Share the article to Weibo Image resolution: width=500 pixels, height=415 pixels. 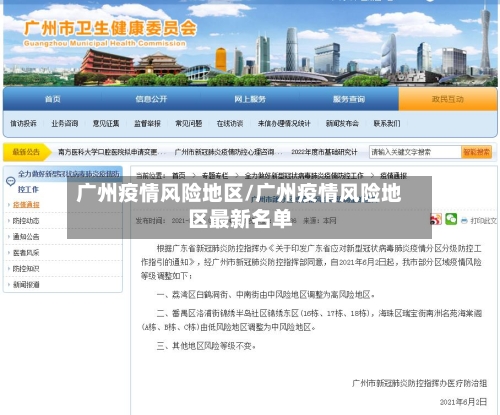pyautogui.click(x=436, y=219)
